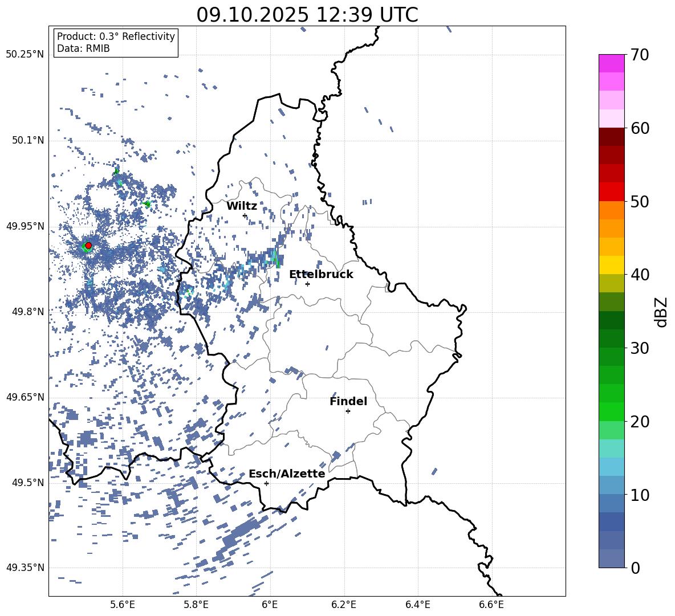Click the Esch/Alzette city label

click(x=287, y=474)
